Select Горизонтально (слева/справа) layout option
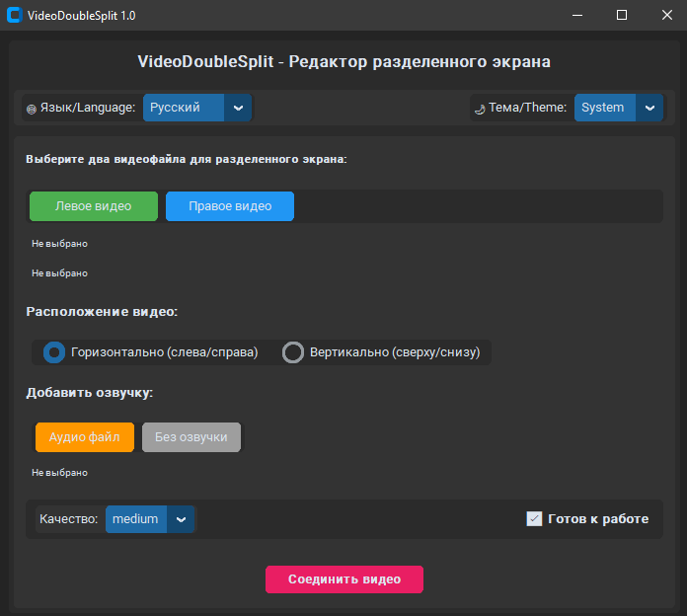This screenshot has height=616, width=687. (x=56, y=352)
